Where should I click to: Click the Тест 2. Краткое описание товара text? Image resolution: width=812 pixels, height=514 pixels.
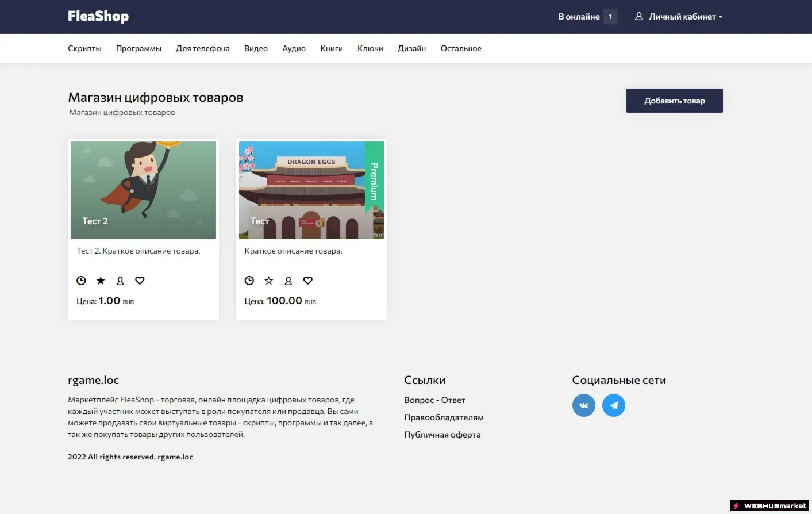pos(138,251)
